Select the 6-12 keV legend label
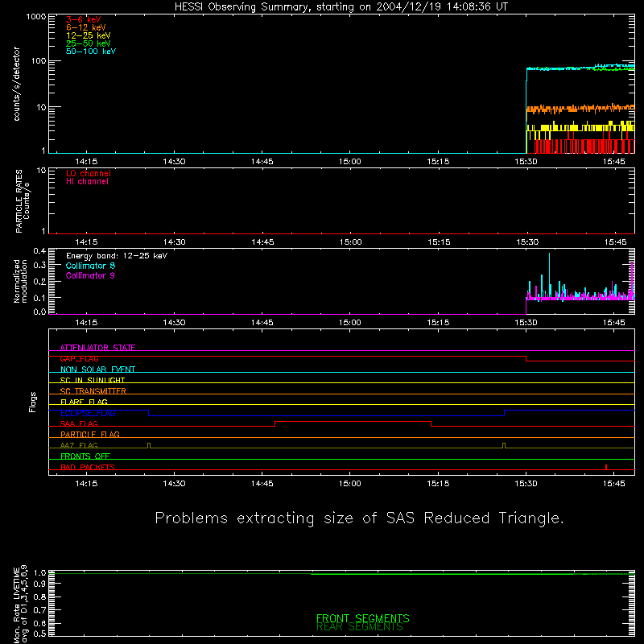Viewport: 644px width, 644px height. [86, 27]
